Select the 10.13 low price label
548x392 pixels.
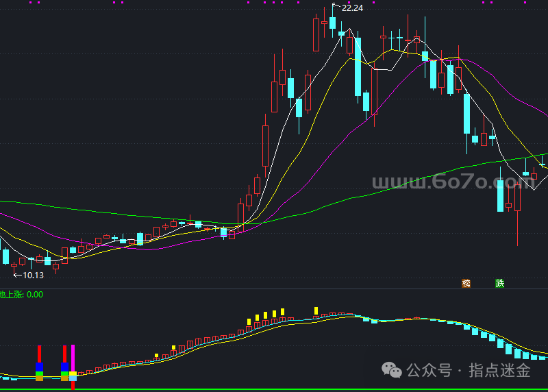click(33, 275)
